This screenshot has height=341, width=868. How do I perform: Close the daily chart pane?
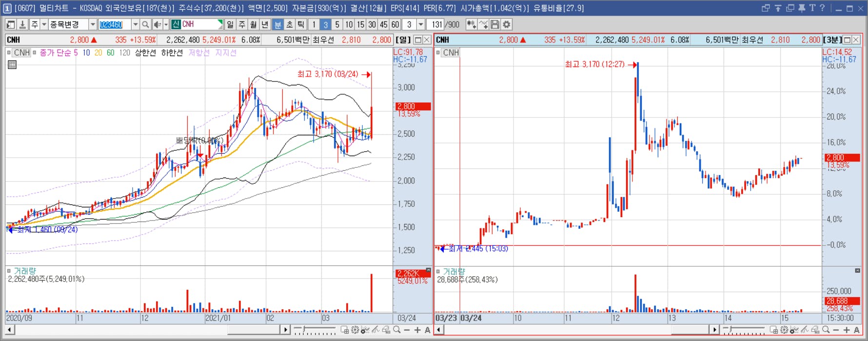[x=427, y=40]
